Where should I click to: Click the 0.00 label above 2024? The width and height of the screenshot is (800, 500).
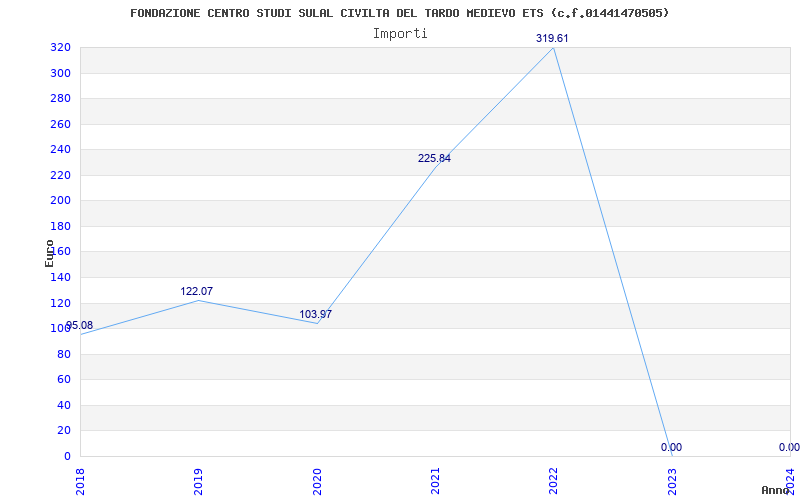tap(789, 447)
